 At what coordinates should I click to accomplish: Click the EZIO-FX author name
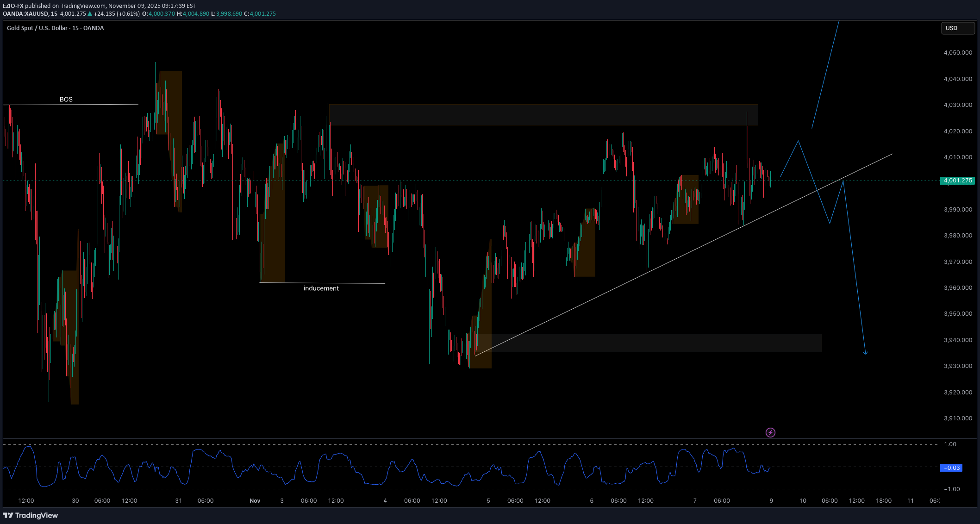point(13,6)
